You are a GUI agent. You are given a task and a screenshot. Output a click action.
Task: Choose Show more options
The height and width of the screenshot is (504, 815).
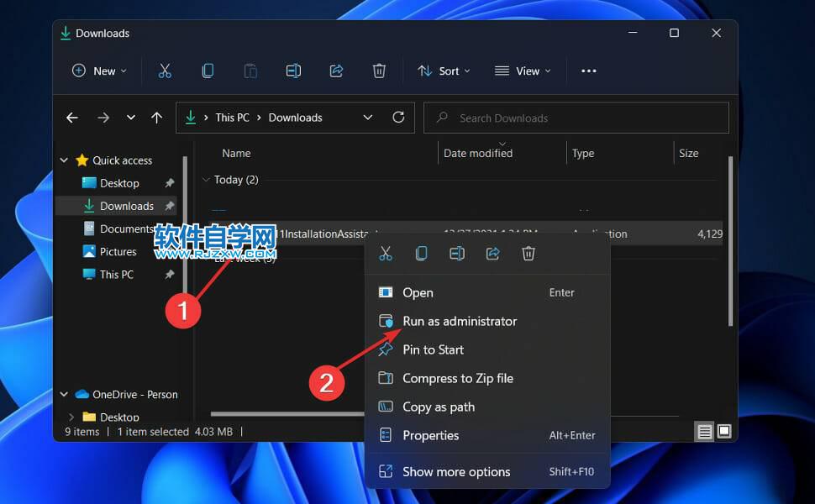[487, 472]
